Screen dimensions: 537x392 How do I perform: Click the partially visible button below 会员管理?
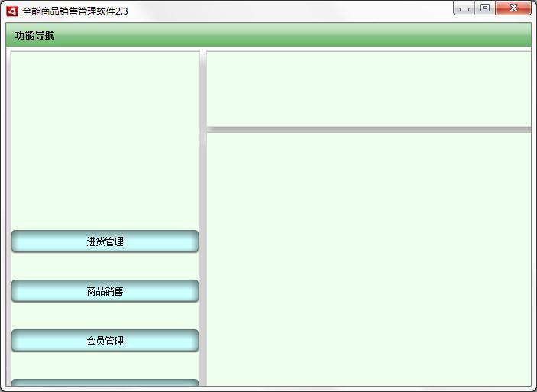pyautogui.click(x=105, y=383)
